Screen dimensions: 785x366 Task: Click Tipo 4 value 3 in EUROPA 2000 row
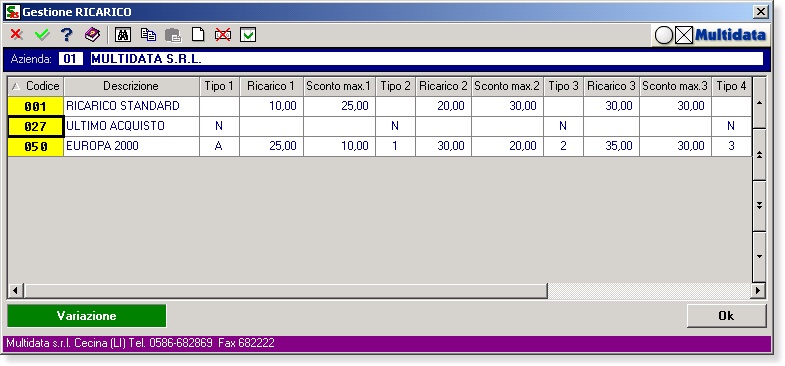click(731, 146)
